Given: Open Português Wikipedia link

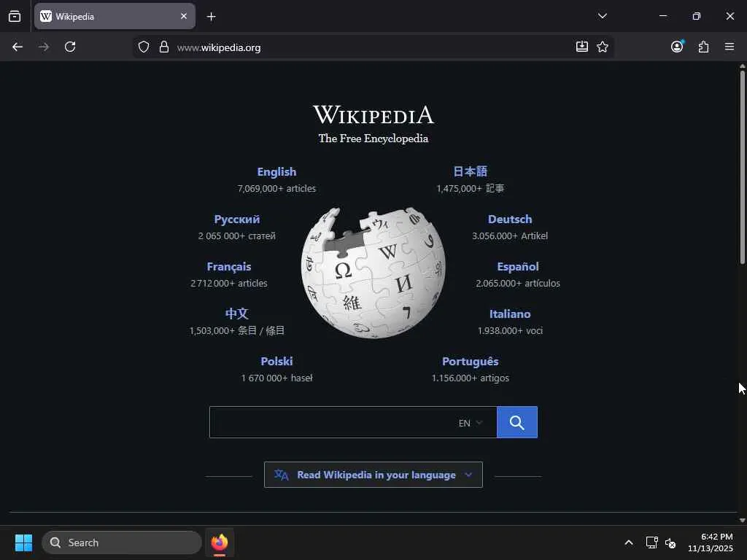Looking at the screenshot, I should (471, 362).
